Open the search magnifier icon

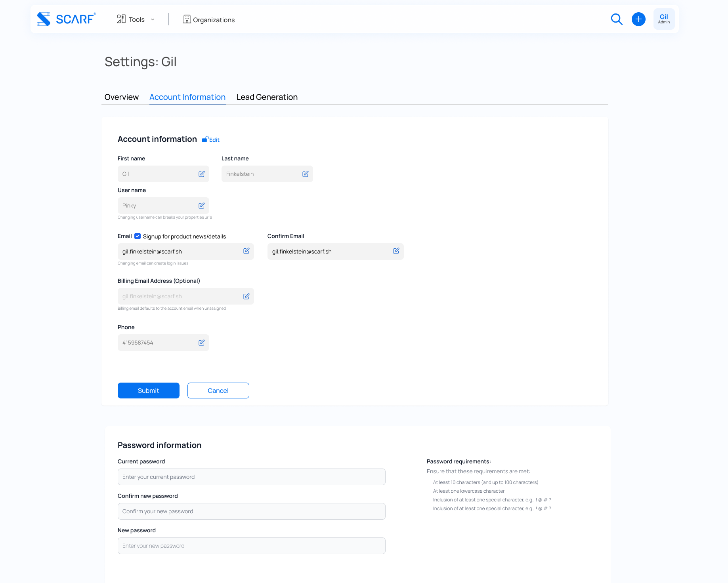pos(616,19)
